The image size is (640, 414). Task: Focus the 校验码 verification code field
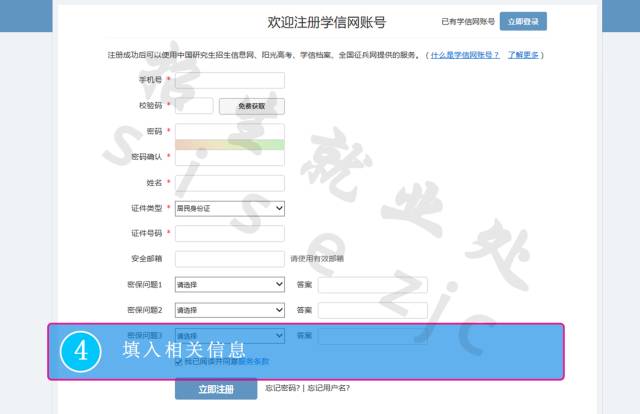point(194,106)
